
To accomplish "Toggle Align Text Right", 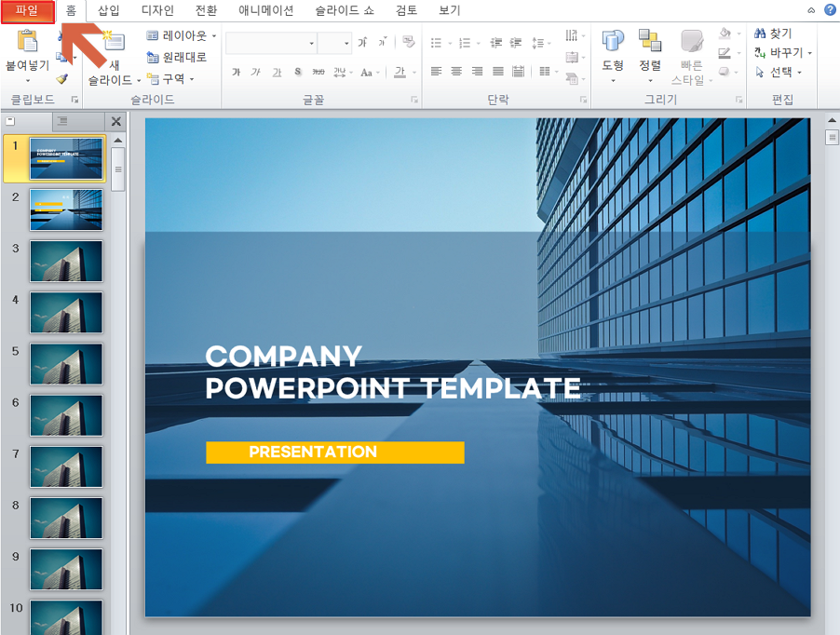I will pyautogui.click(x=477, y=71).
